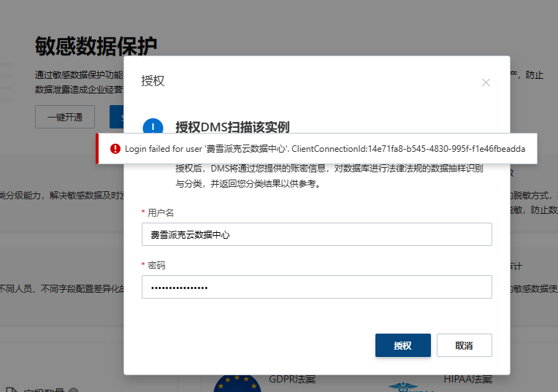The width and height of the screenshot is (558, 392).
Task: Click the 取消 cancel button
Action: click(x=464, y=345)
